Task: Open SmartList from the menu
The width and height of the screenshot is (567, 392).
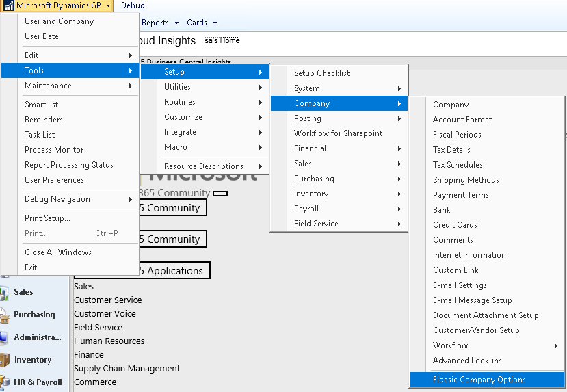Action: [x=70, y=105]
